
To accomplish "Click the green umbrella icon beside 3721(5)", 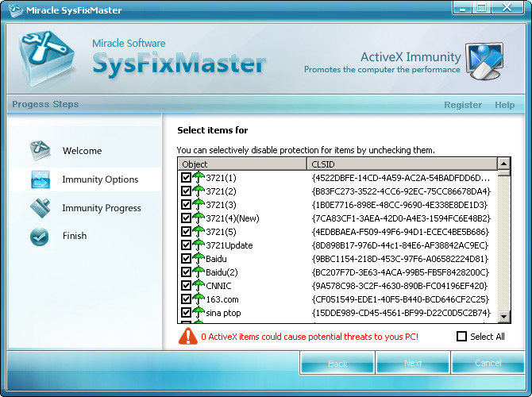I will (x=199, y=232).
